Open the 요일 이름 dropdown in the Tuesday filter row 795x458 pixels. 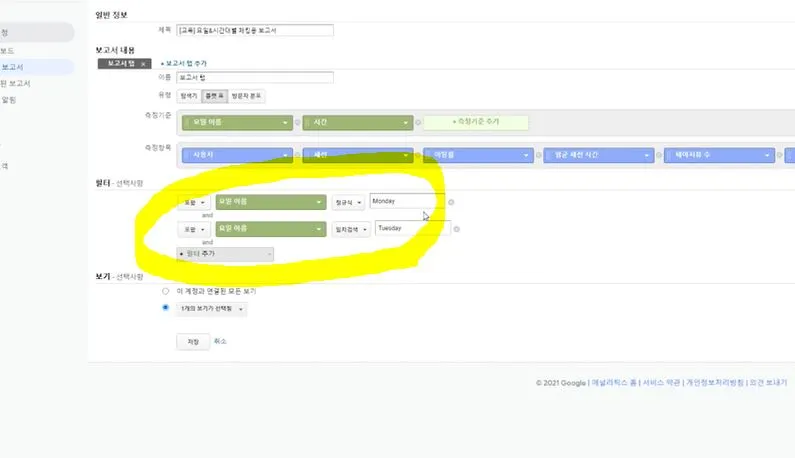click(271, 229)
